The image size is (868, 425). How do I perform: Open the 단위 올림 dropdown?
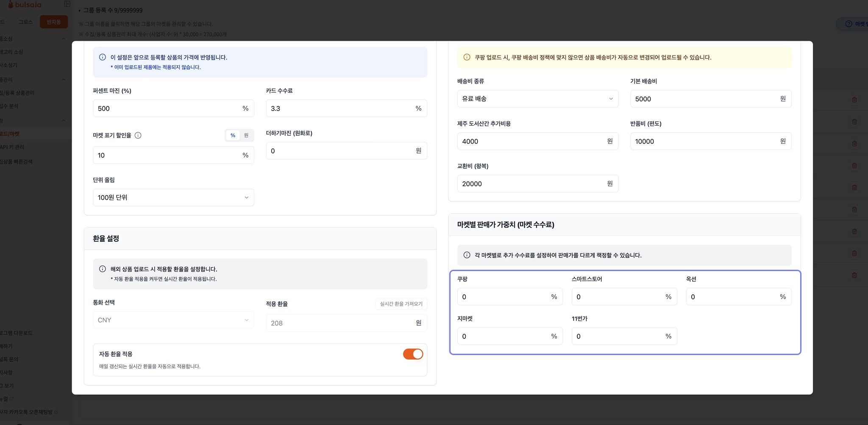(x=173, y=198)
